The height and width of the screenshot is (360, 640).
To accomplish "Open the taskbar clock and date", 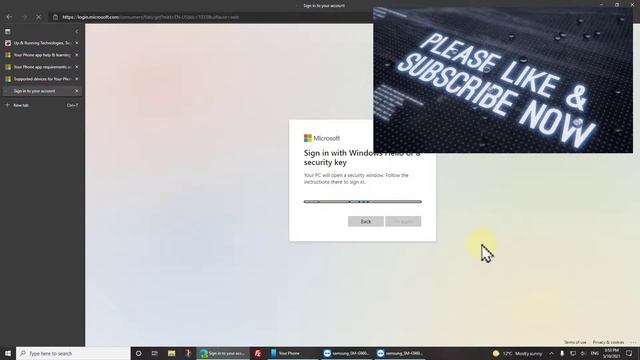I will [611, 353].
